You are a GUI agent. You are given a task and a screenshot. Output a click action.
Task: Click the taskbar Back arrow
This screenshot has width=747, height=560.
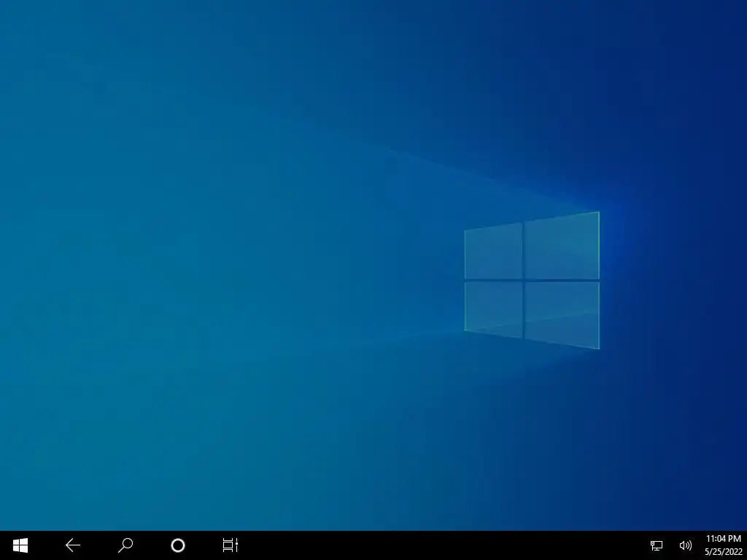pos(73,545)
